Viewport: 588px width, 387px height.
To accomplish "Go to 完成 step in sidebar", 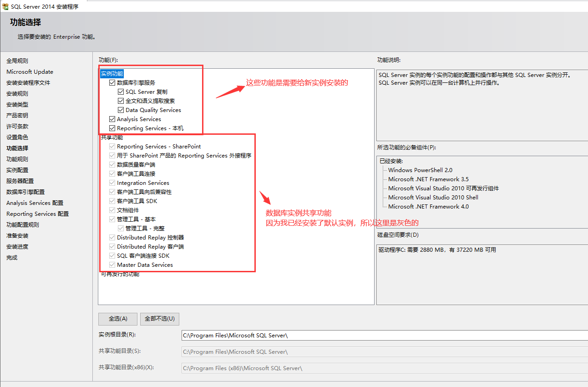I will pos(12,258).
